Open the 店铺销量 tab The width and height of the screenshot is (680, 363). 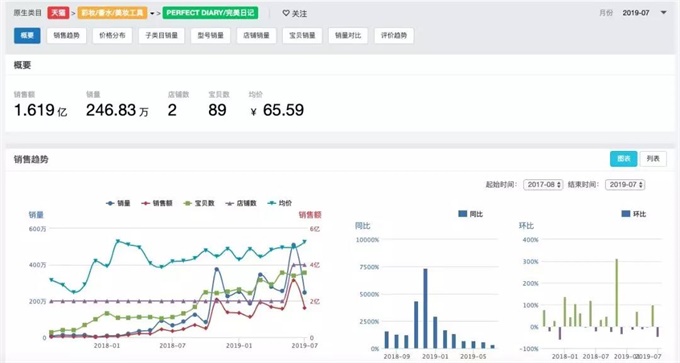(256, 36)
